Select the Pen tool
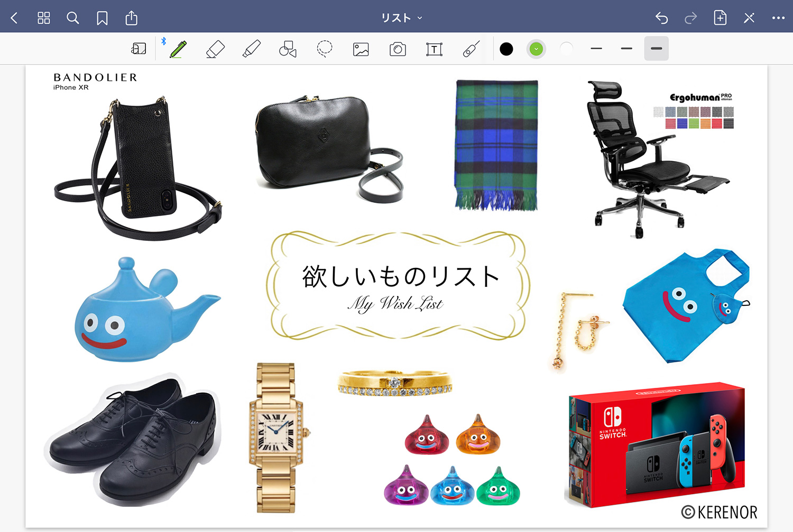The image size is (793, 532). (x=178, y=49)
